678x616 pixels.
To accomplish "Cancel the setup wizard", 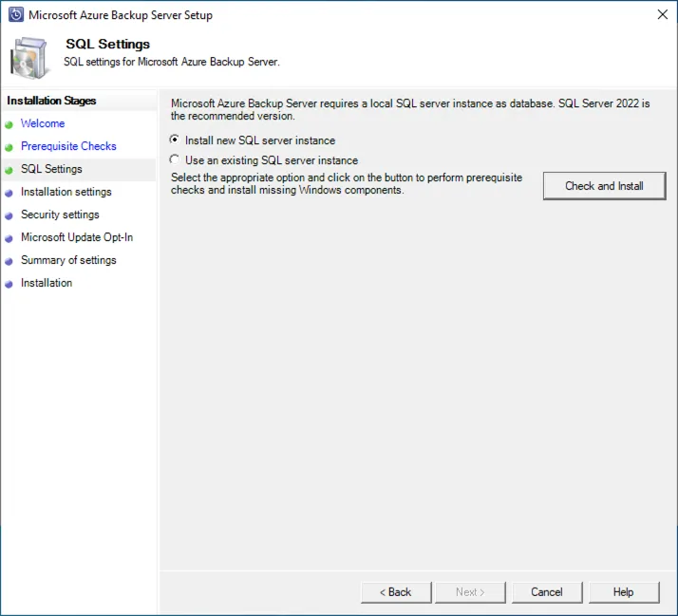I will (547, 592).
